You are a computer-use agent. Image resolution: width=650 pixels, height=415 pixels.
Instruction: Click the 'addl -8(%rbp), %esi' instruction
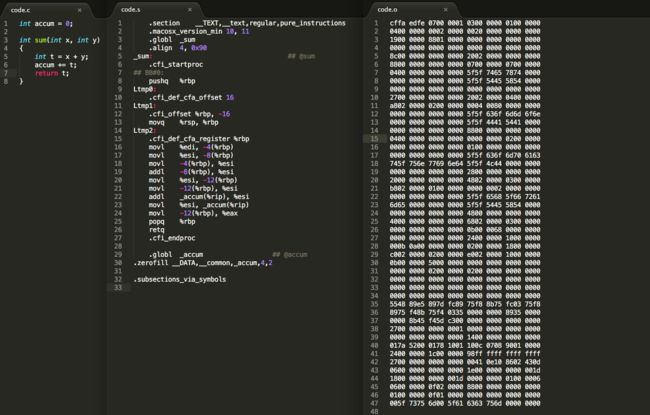pos(191,172)
